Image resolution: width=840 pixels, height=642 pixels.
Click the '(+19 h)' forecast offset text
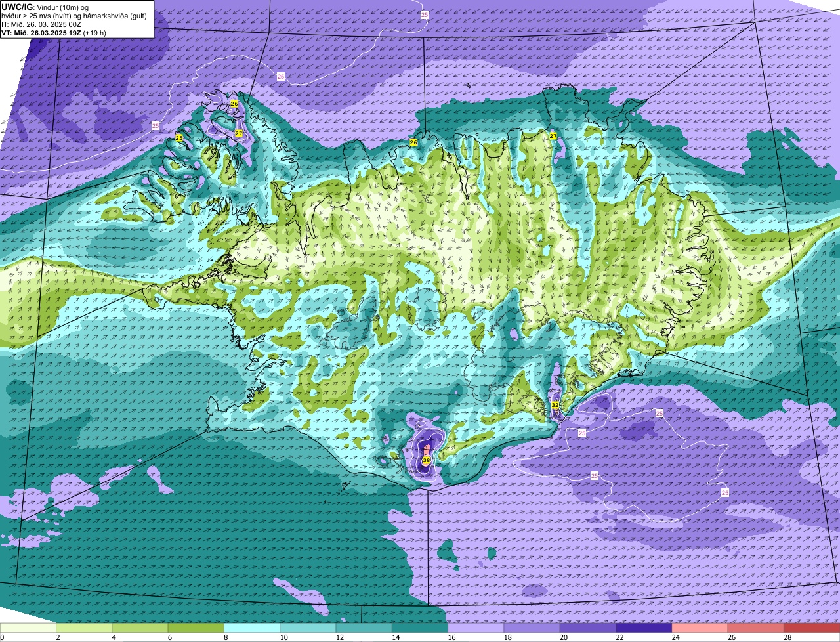coord(95,32)
